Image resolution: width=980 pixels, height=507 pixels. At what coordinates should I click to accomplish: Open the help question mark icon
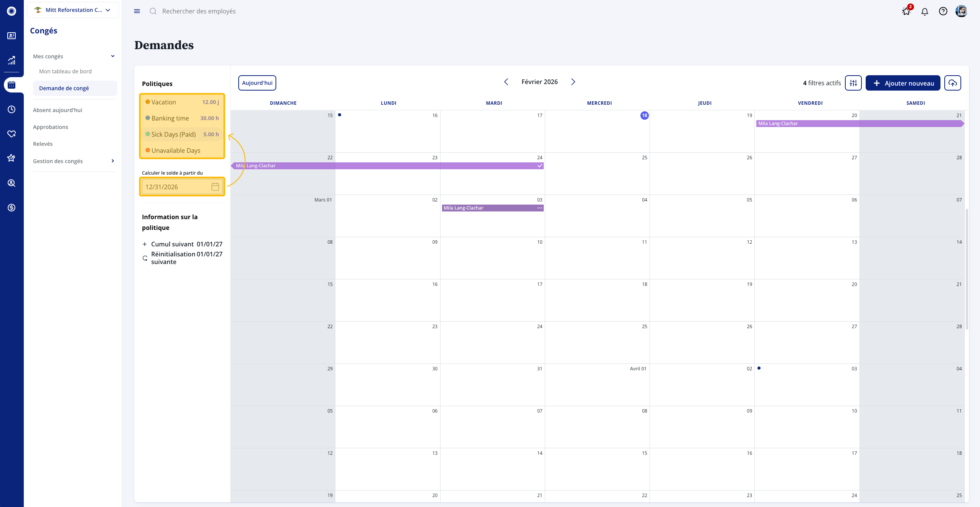pos(943,12)
